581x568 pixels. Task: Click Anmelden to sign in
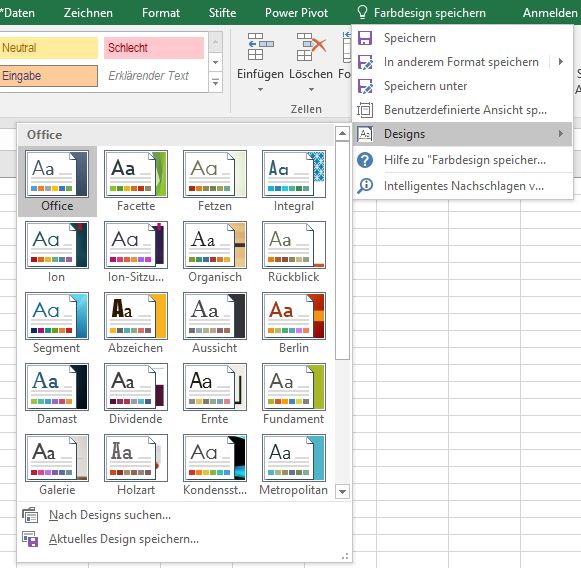(x=550, y=13)
